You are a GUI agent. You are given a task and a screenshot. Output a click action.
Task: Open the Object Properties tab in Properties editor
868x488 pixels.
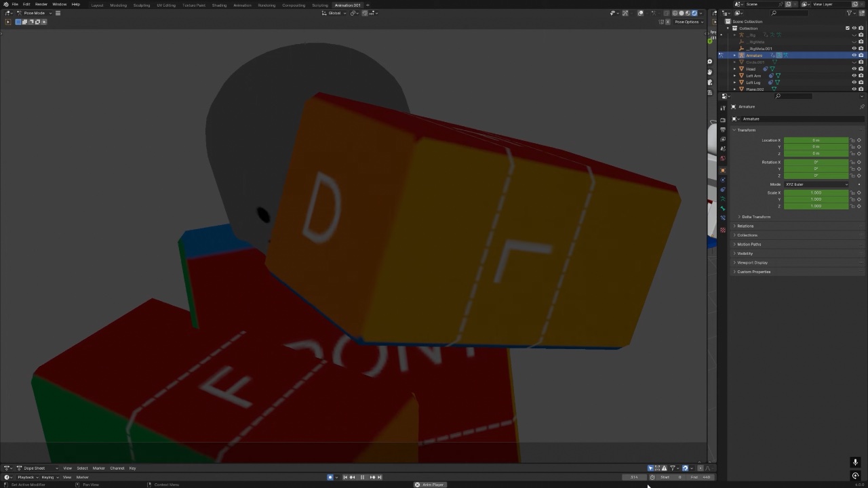click(723, 169)
